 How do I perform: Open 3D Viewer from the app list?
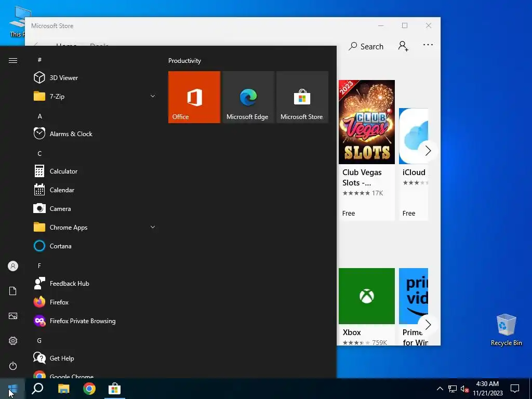click(95, 78)
